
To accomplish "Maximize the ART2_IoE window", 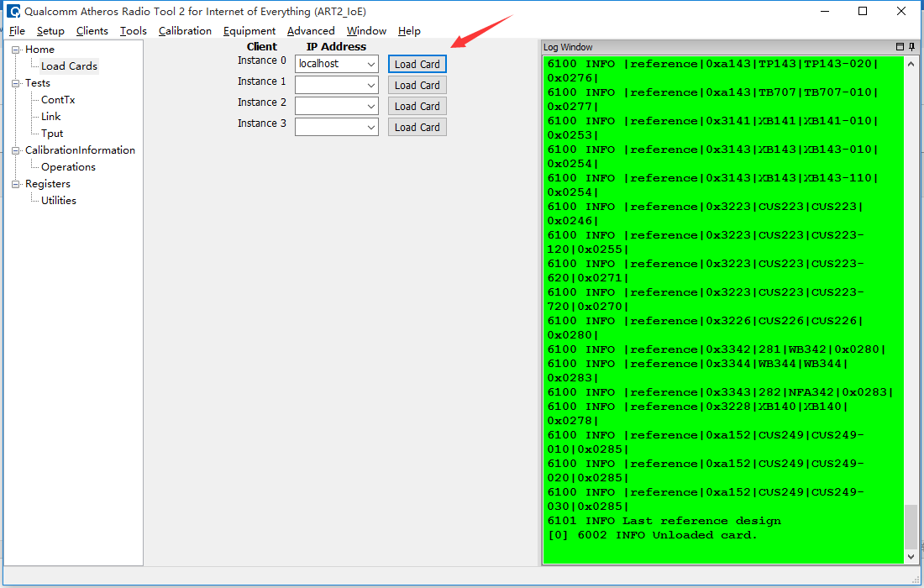I will click(x=863, y=11).
